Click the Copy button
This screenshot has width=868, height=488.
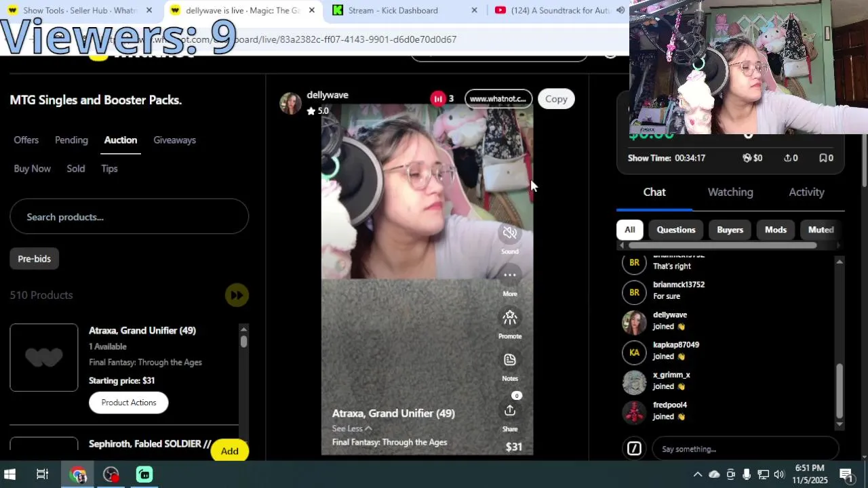click(x=556, y=99)
